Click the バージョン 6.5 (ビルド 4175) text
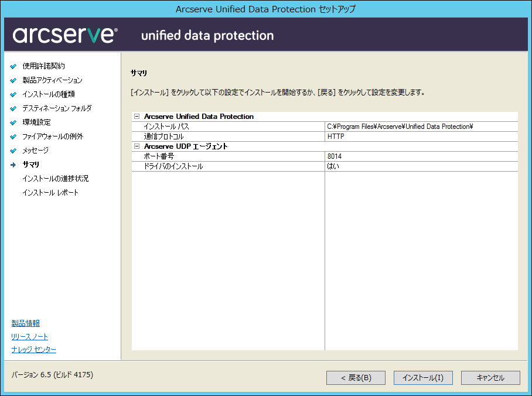 pos(52,375)
